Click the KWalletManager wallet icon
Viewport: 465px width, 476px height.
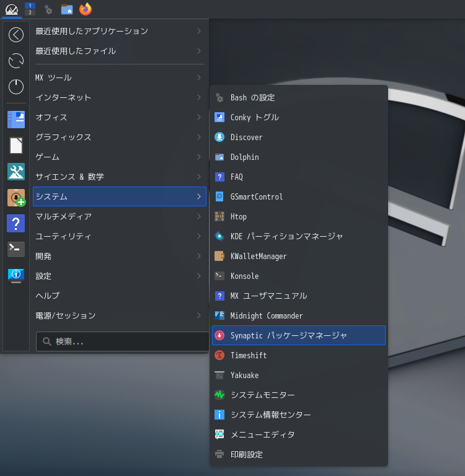click(219, 256)
